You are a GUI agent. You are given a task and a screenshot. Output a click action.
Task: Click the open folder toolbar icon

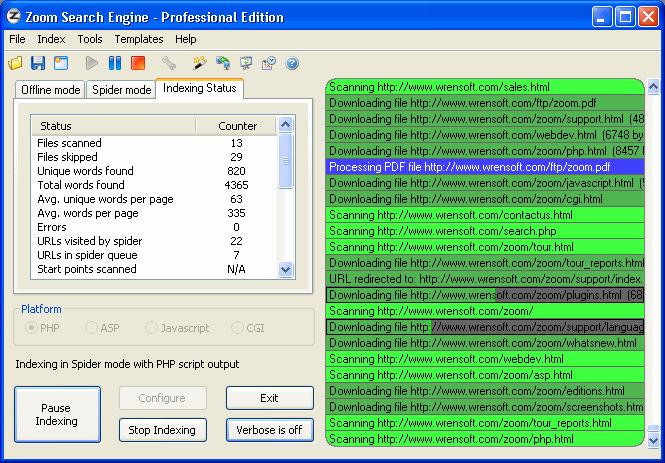click(15, 64)
